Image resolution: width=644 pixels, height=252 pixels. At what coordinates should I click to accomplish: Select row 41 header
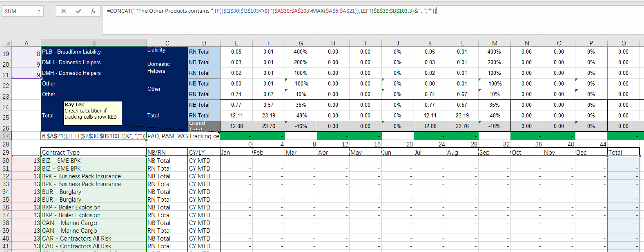pos(6,246)
